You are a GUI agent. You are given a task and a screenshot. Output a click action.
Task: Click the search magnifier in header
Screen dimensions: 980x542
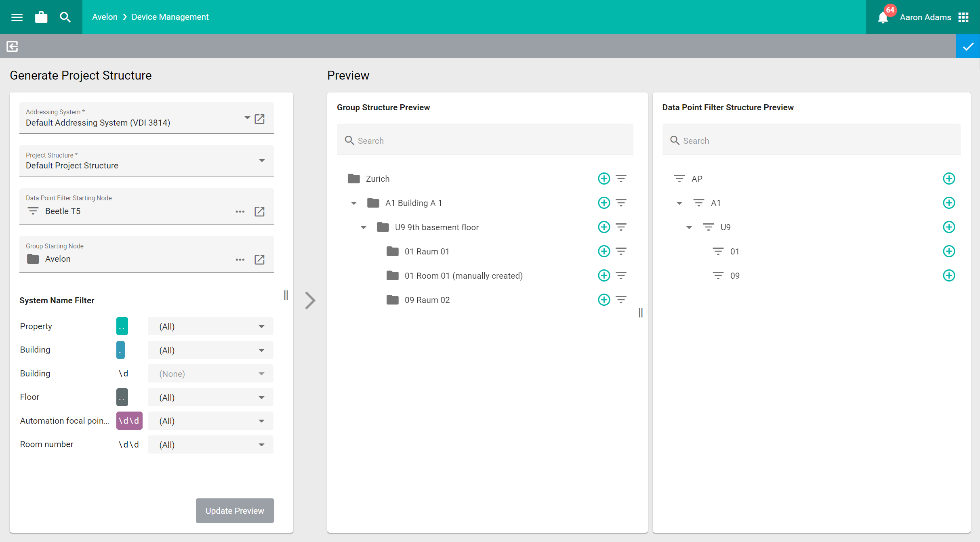[x=65, y=17]
